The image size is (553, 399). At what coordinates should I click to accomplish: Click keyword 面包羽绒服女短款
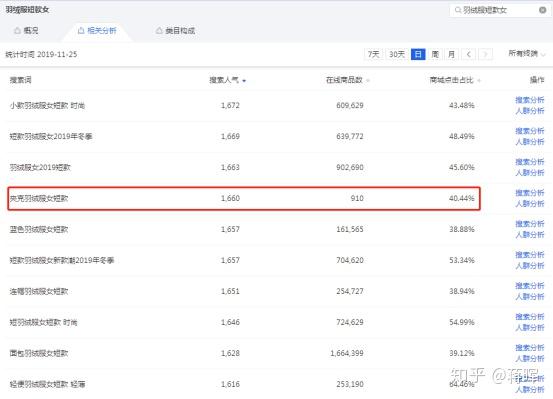39,353
